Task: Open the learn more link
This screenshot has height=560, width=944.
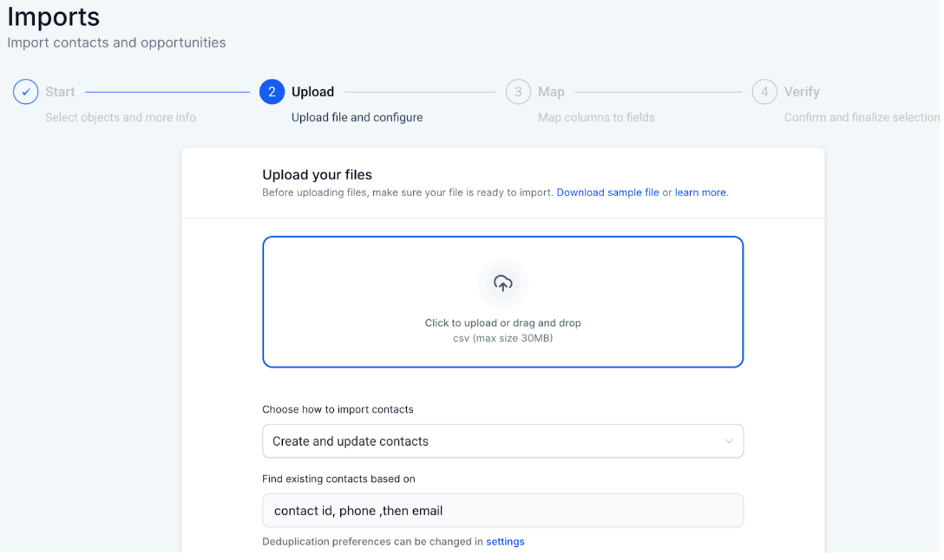Action: [x=701, y=192]
